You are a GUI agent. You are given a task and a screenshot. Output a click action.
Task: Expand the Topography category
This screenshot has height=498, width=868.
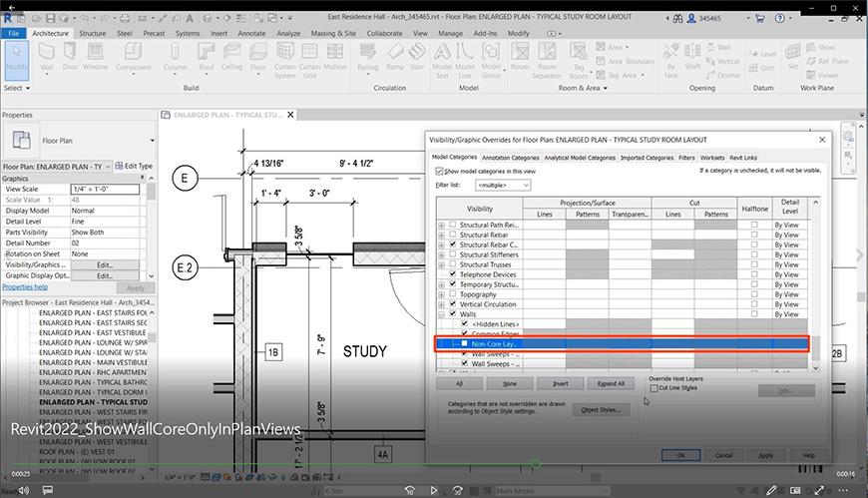click(x=442, y=294)
